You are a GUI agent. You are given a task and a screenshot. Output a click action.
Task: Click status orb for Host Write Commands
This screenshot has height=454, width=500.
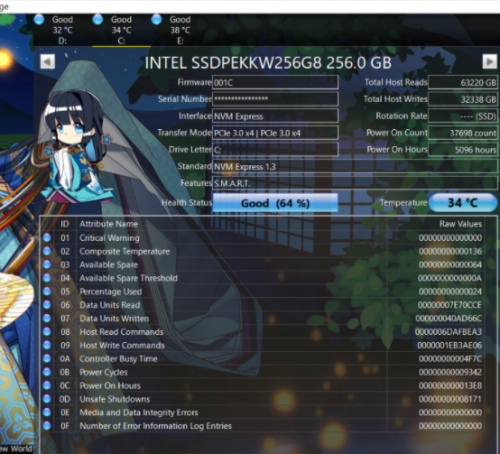[x=47, y=345]
